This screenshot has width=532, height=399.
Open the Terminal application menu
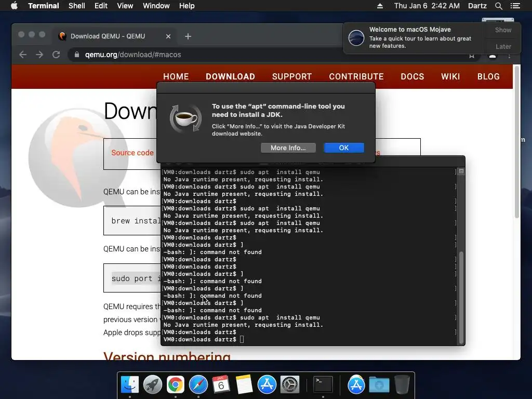pyautogui.click(x=44, y=6)
